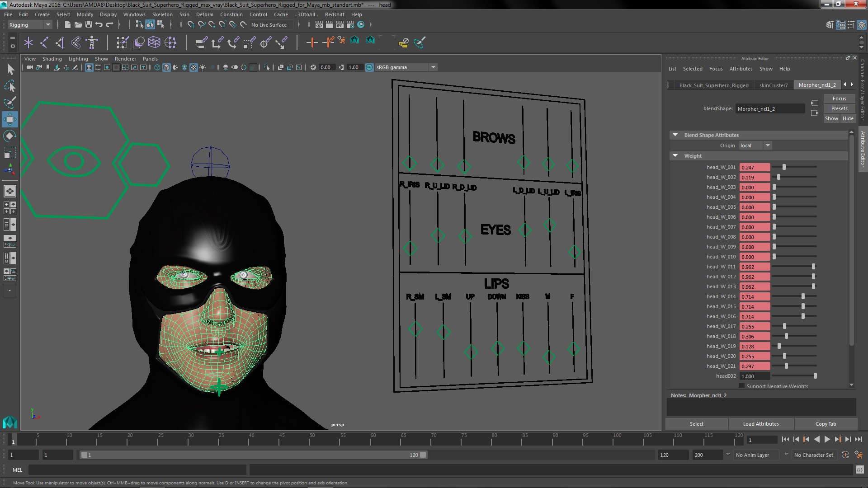Click the Snap to Grids magnet icon

click(191, 25)
